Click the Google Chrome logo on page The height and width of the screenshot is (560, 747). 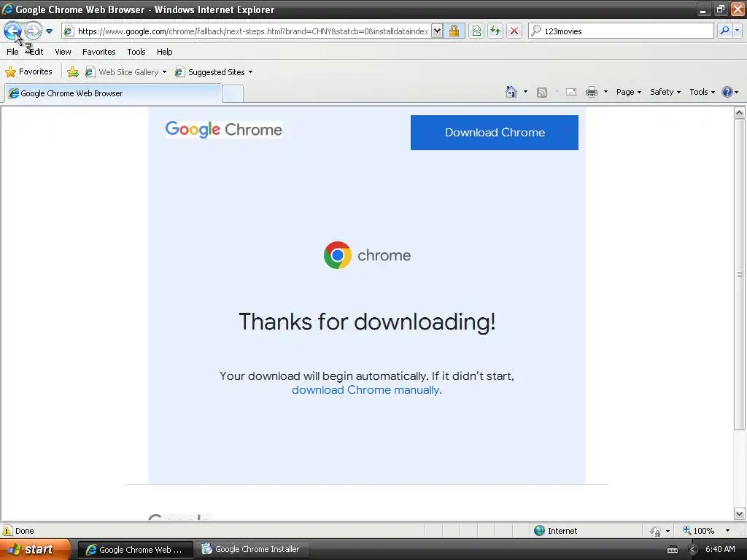point(223,130)
